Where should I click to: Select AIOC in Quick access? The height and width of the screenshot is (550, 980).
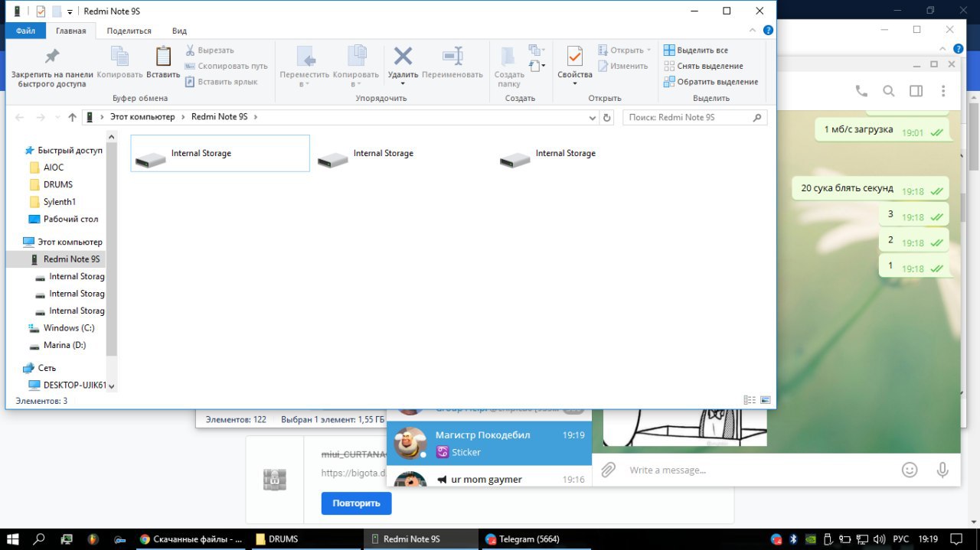click(54, 168)
